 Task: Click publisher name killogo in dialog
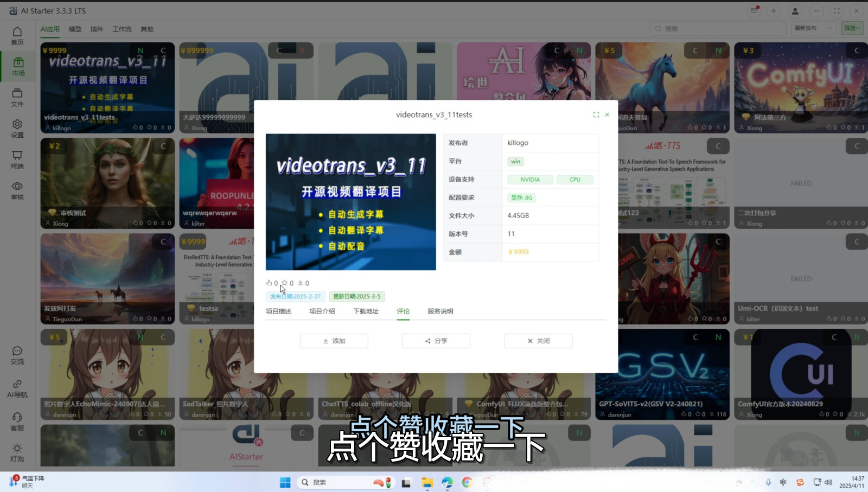pyautogui.click(x=518, y=143)
